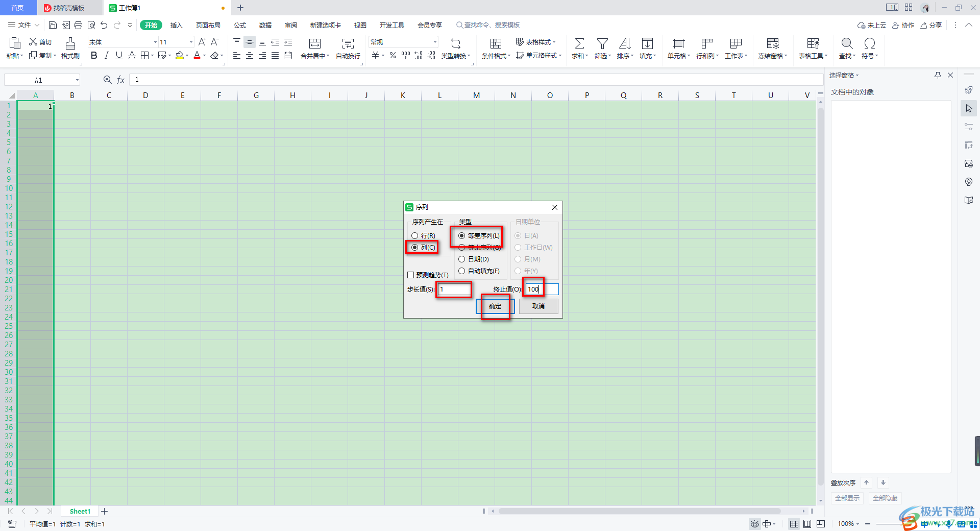This screenshot has width=980, height=531.
Task: Choose arithmetic series (等差序列) type
Action: 479,235
